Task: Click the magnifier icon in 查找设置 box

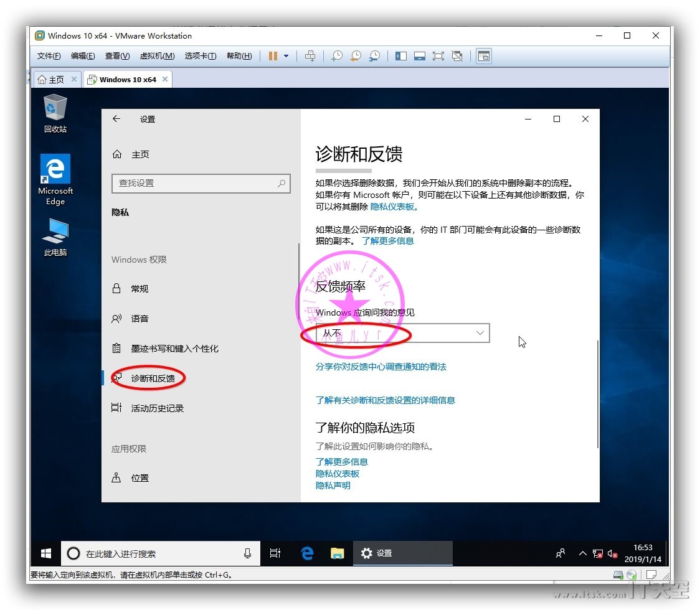Action: (281, 184)
